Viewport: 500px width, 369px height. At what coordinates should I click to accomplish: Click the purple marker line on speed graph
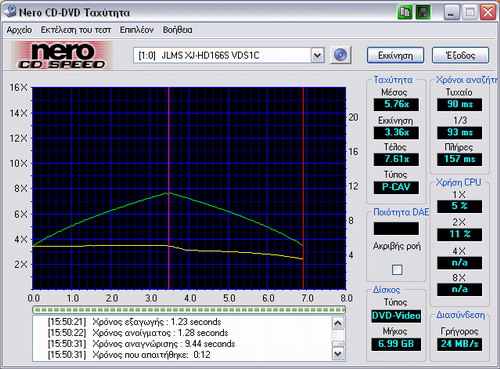click(x=169, y=188)
